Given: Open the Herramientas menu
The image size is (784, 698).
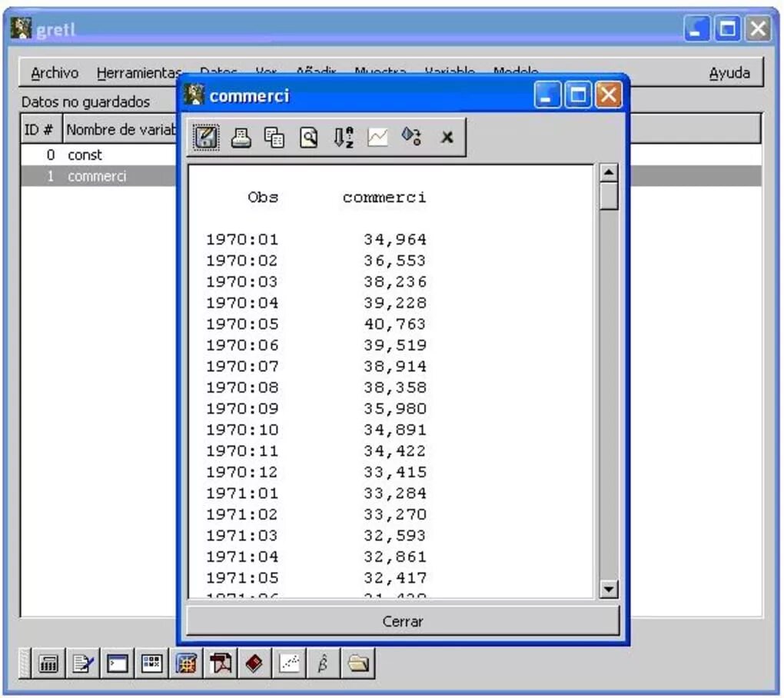Looking at the screenshot, I should coord(139,73).
